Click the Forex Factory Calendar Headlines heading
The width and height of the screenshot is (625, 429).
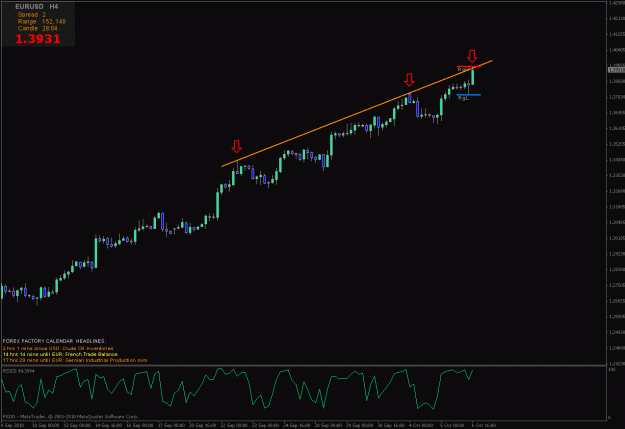click(x=54, y=341)
